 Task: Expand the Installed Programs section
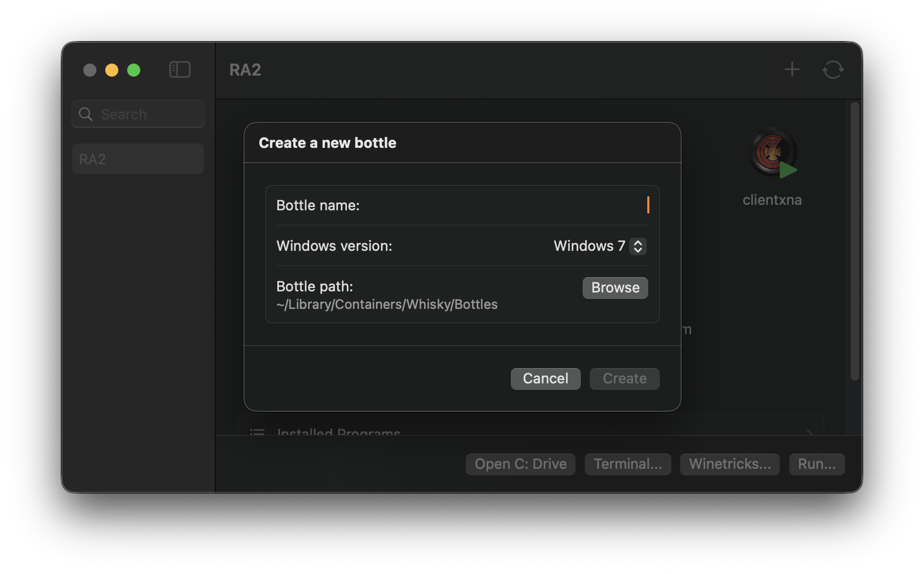(810, 433)
